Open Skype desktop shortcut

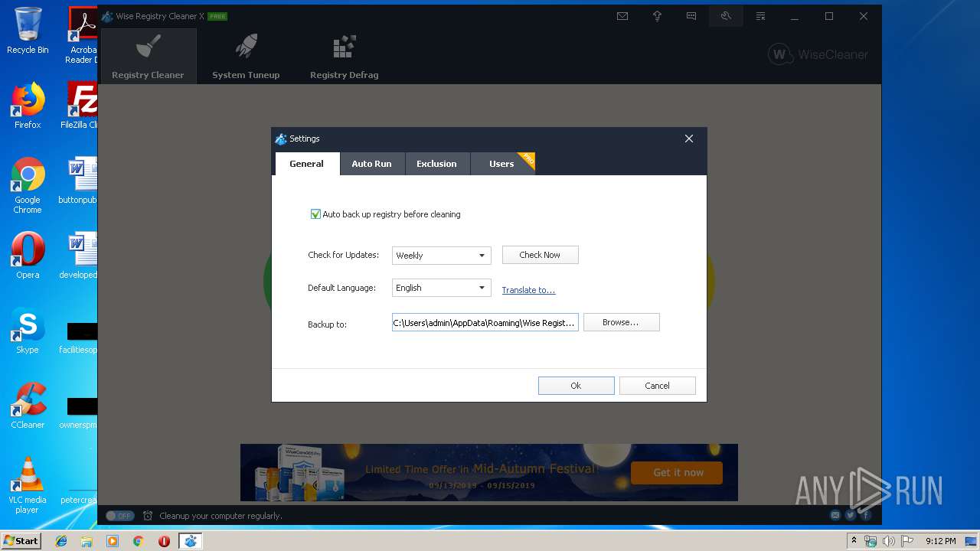28,331
